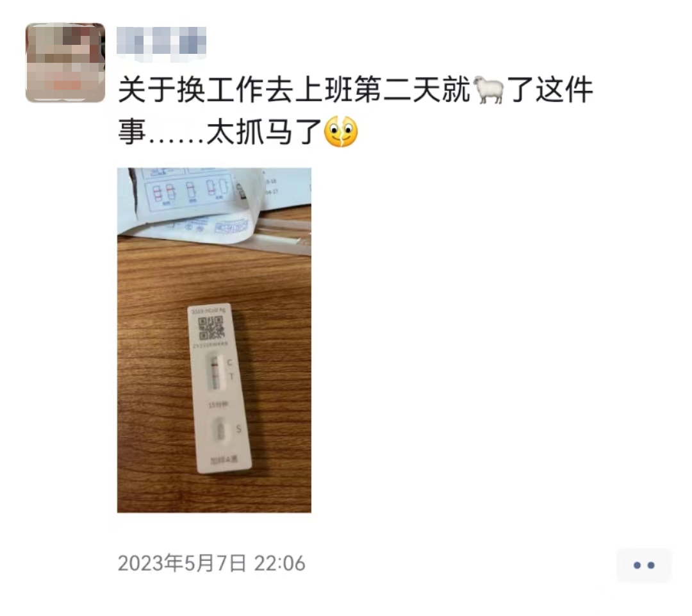Click the QR code on the test cassette
The height and width of the screenshot is (616, 692).
pyautogui.click(x=211, y=328)
